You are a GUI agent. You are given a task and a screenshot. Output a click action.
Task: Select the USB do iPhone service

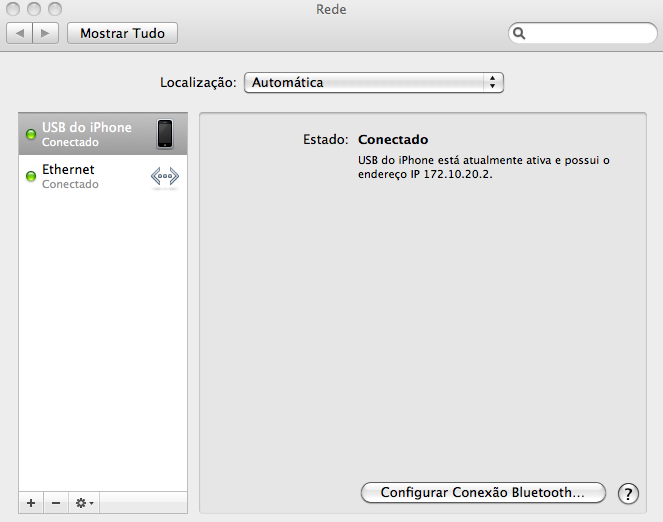[x=103, y=134]
